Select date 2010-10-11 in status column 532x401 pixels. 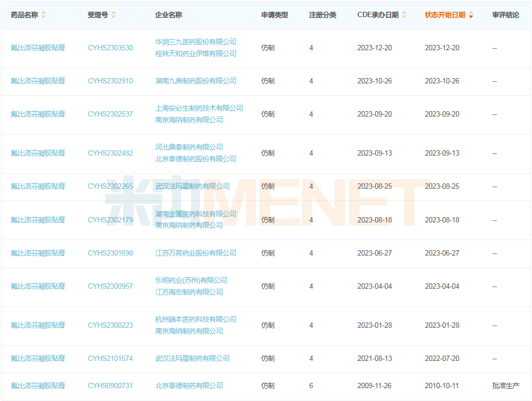coord(442,385)
